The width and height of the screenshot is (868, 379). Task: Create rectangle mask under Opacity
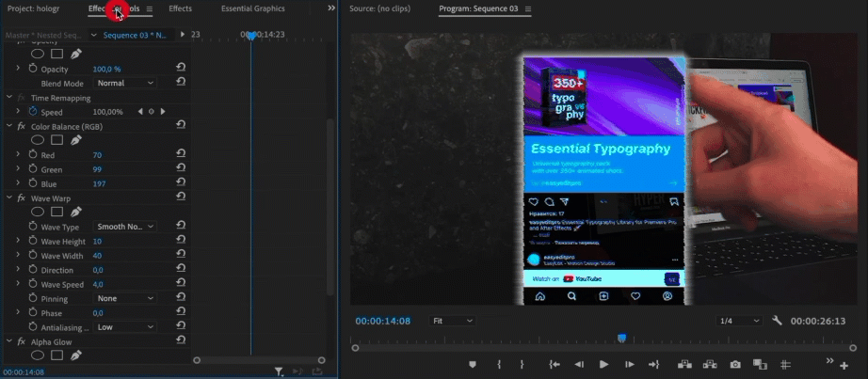click(56, 55)
